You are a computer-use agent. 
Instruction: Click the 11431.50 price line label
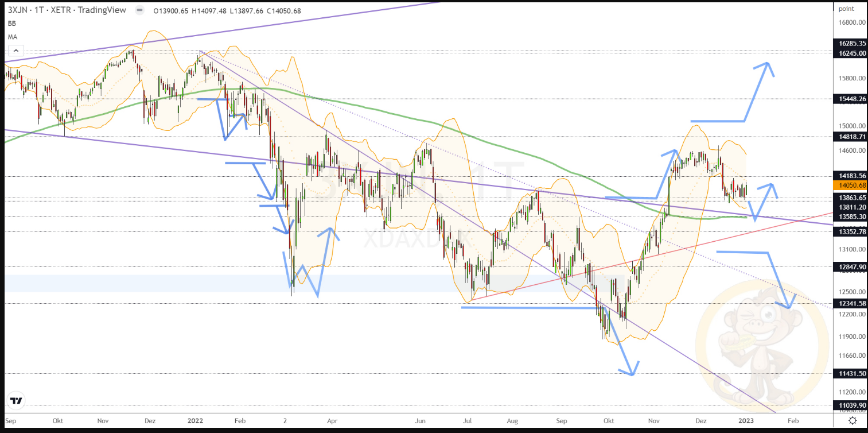point(851,374)
